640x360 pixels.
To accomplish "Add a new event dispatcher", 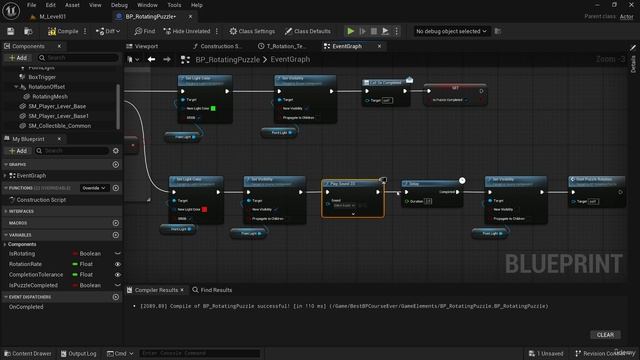I will click(116, 297).
